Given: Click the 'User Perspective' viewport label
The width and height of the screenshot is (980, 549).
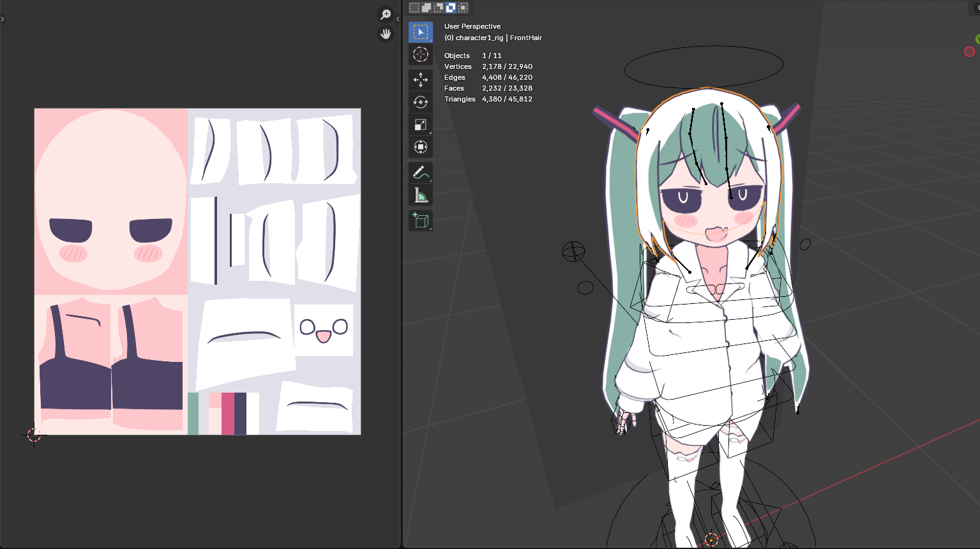Looking at the screenshot, I should 472,26.
